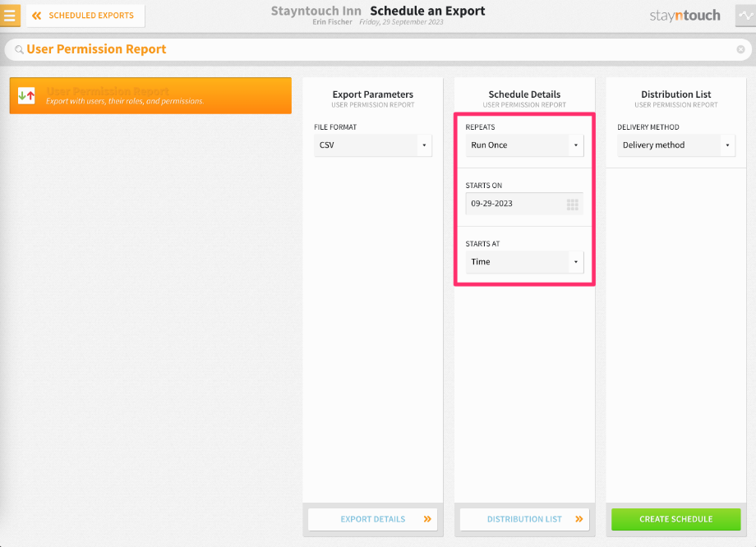756x547 pixels.
Task: Click the export arrows icon on report card
Action: [x=26, y=95]
